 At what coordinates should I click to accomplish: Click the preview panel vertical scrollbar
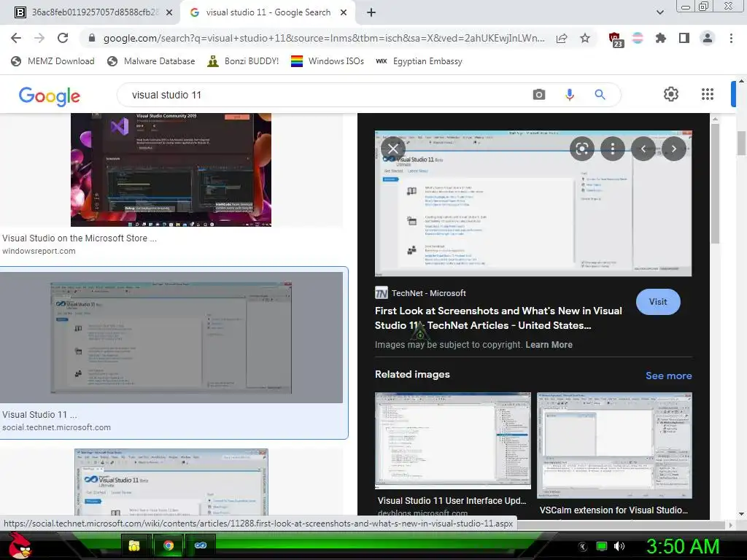pos(715,183)
